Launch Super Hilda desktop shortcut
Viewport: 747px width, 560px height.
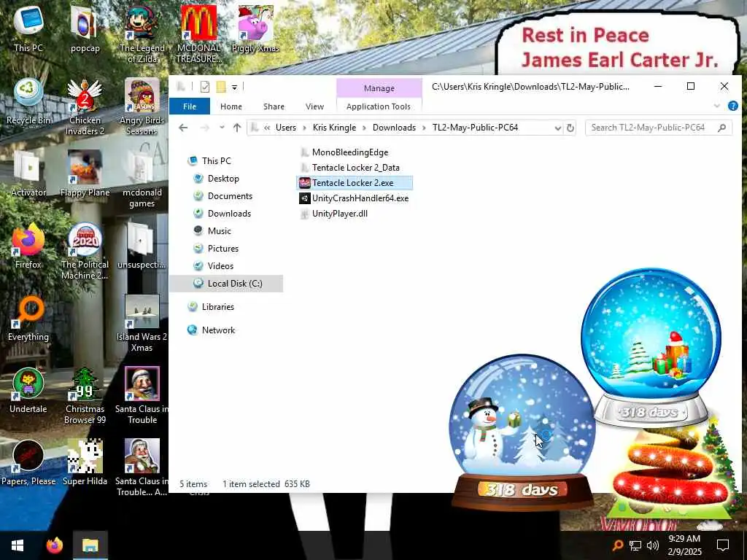click(85, 463)
